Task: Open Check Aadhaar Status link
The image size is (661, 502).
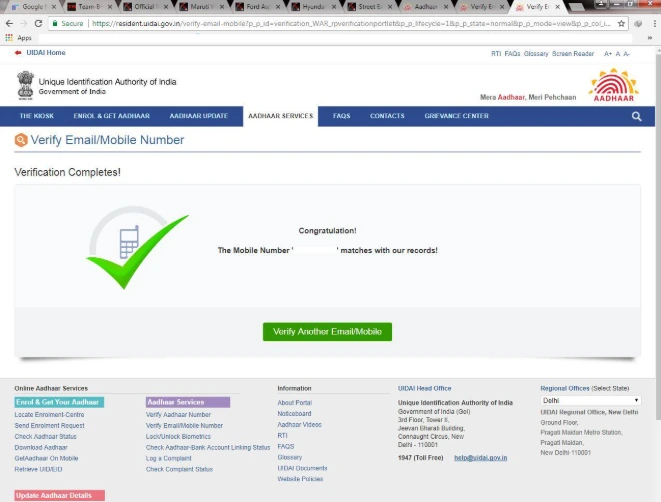Action: (x=46, y=437)
